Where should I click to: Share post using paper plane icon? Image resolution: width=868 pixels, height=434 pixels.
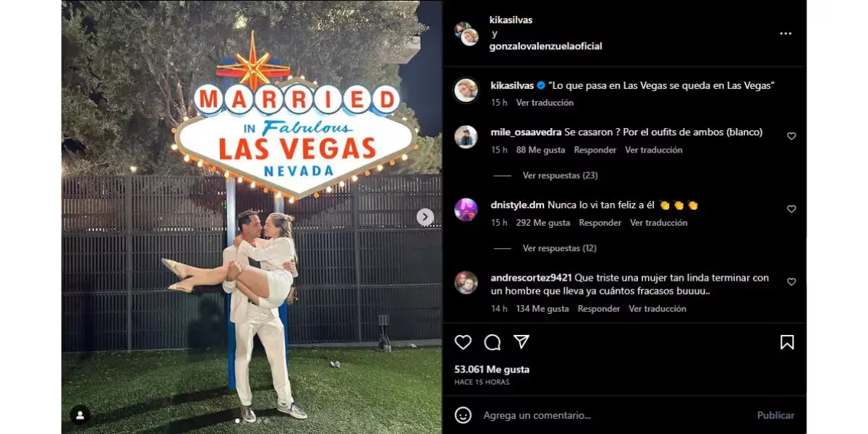[x=521, y=342]
